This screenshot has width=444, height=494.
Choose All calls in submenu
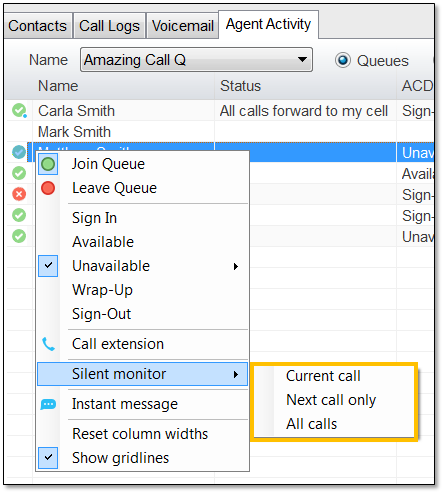(x=334, y=424)
